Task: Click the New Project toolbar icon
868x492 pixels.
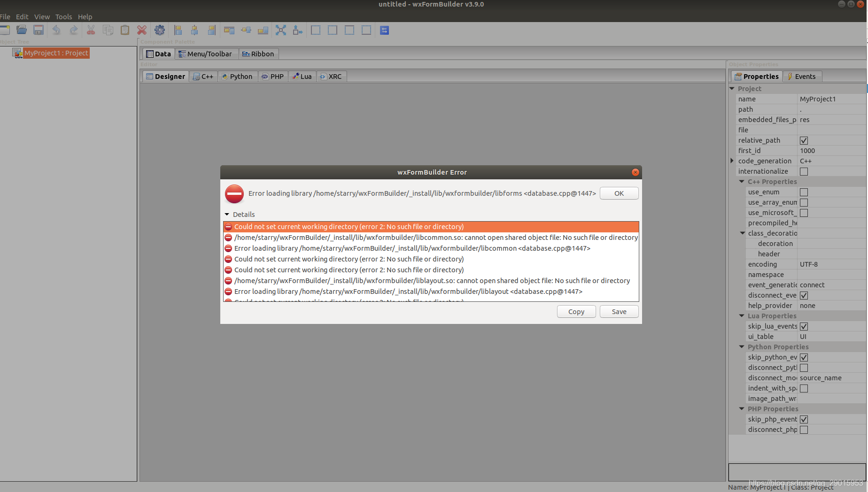Action: coord(5,30)
